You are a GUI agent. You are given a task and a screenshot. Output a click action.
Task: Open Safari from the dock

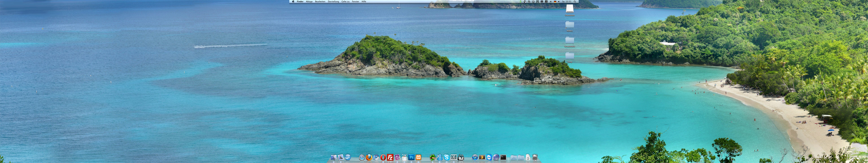click(362, 157)
